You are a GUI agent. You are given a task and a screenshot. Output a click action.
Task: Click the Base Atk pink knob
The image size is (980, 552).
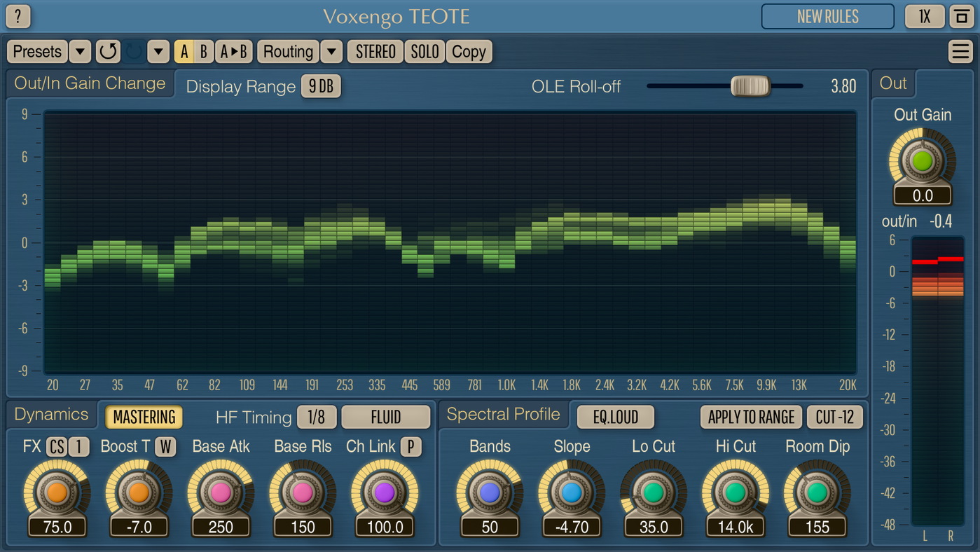(x=221, y=492)
